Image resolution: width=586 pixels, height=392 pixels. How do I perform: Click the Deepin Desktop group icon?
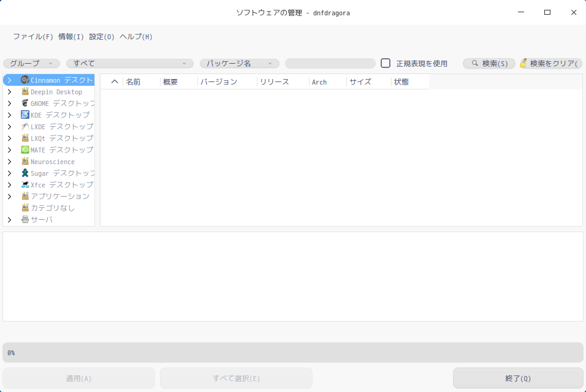pyautogui.click(x=25, y=91)
